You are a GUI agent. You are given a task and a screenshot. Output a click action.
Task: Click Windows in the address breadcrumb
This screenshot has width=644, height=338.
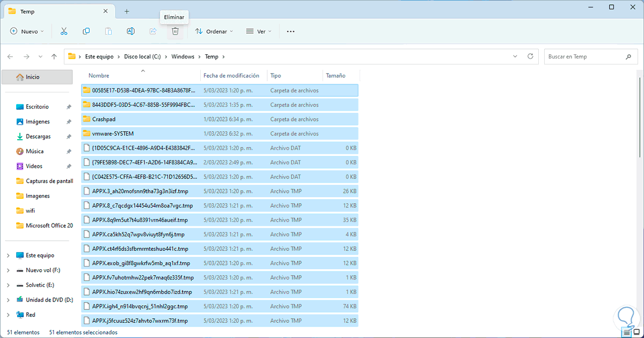pyautogui.click(x=182, y=56)
